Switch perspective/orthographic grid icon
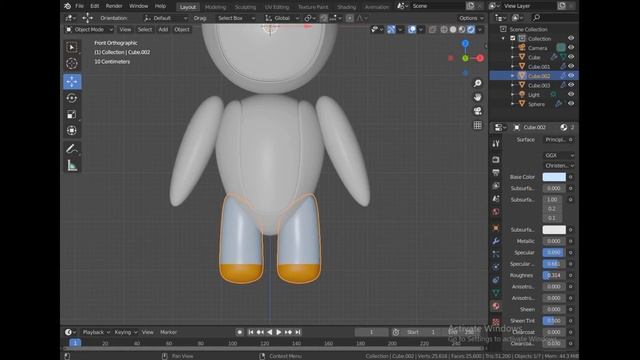The height and width of the screenshot is (360, 640). coord(478,125)
